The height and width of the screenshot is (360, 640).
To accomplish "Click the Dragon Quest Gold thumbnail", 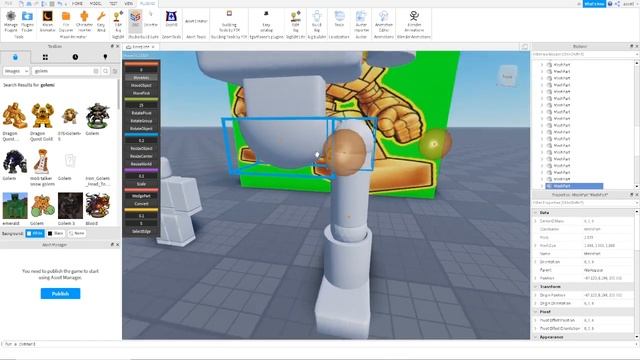I will [x=42, y=116].
